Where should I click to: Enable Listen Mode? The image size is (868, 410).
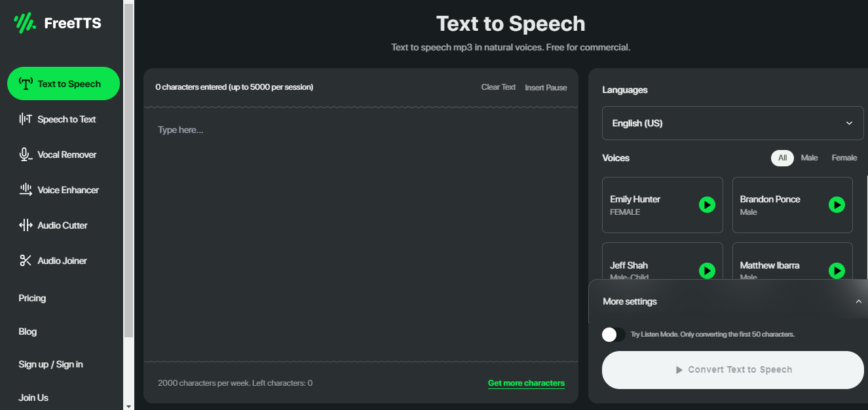(x=613, y=334)
